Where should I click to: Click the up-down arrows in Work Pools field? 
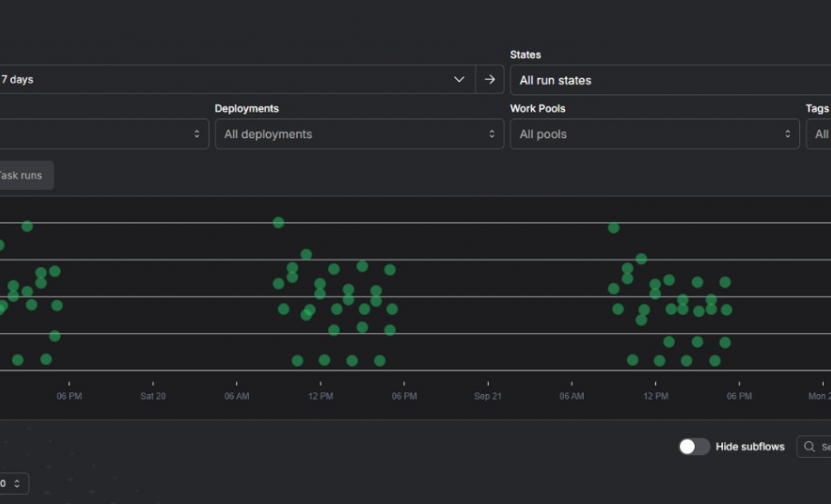(787, 133)
